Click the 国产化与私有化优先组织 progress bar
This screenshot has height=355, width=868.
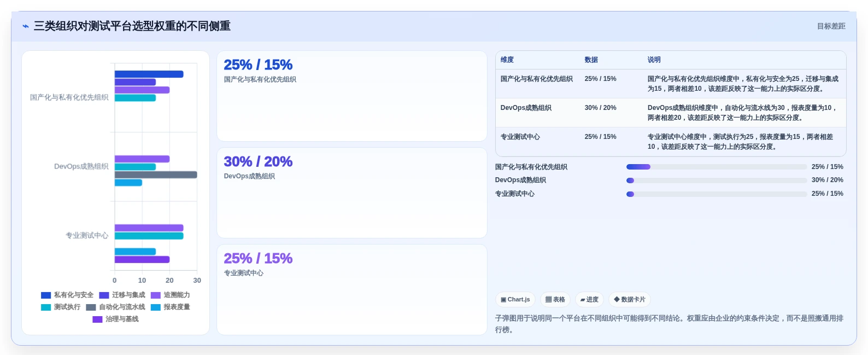click(x=717, y=167)
